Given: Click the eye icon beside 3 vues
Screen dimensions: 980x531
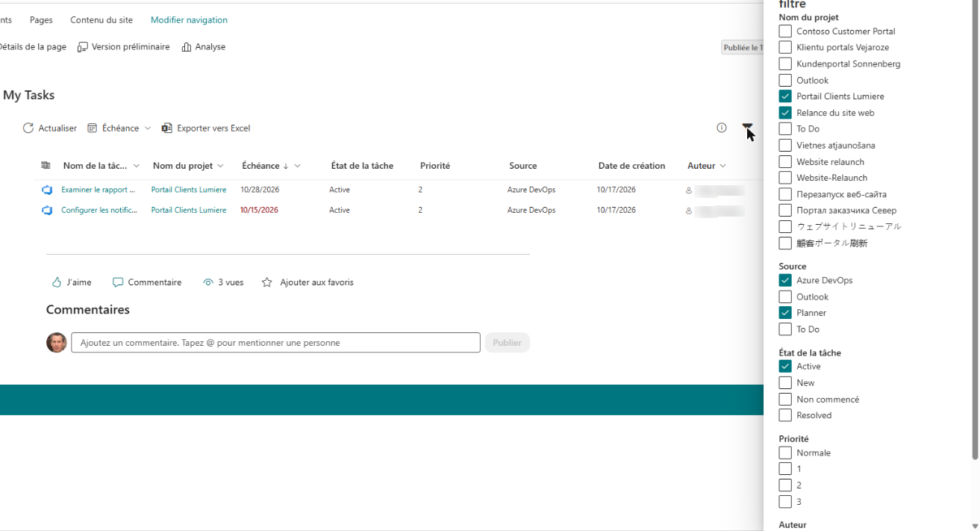Looking at the screenshot, I should pyautogui.click(x=208, y=282).
